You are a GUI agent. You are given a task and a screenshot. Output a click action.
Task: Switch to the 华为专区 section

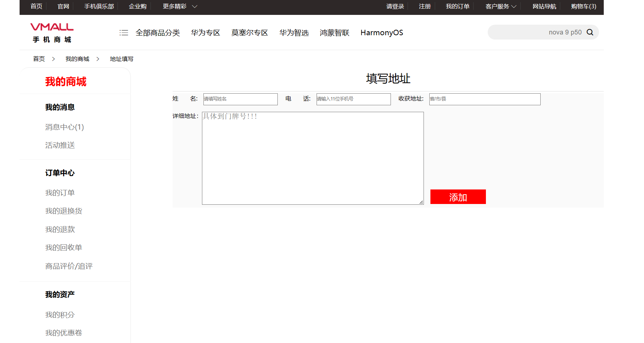pyautogui.click(x=205, y=32)
